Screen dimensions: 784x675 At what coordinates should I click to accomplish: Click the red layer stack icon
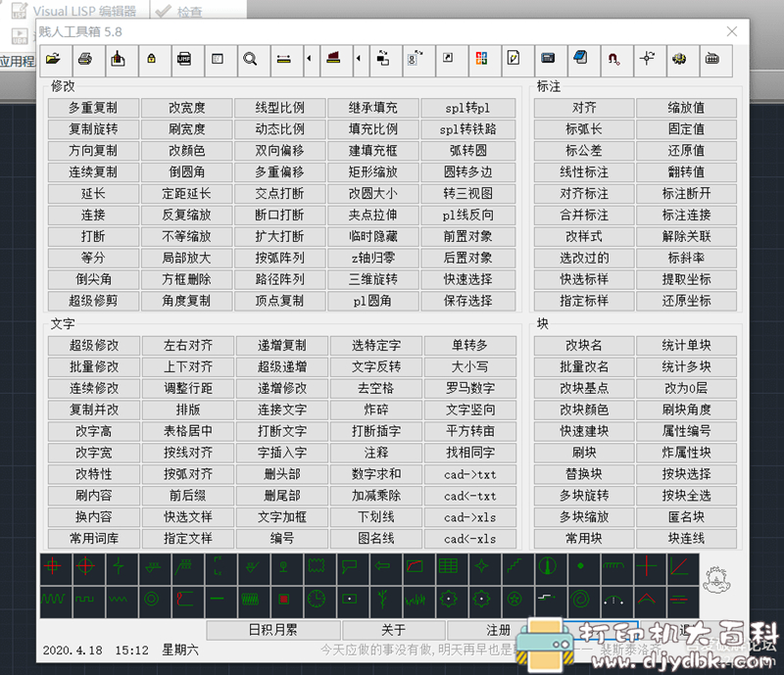tap(335, 60)
